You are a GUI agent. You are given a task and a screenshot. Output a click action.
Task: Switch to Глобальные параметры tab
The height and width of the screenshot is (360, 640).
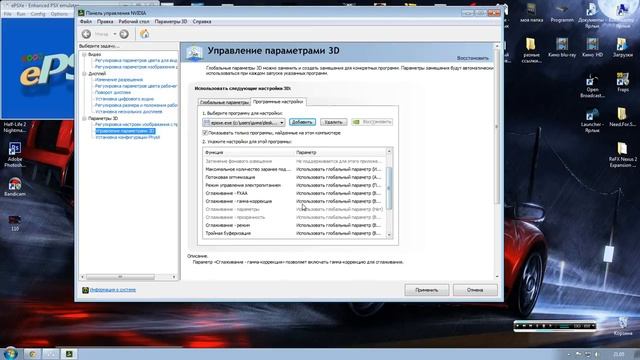(x=224, y=102)
